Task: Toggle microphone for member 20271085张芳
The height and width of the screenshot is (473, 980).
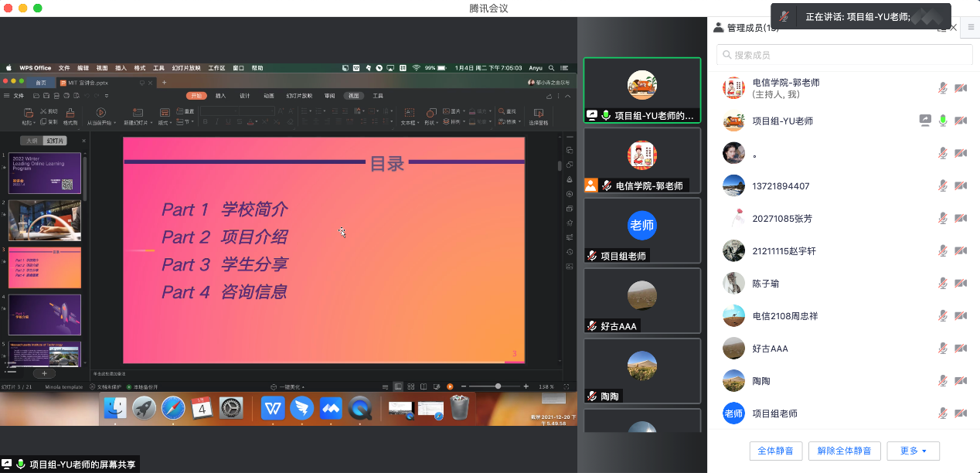Action: click(x=943, y=218)
